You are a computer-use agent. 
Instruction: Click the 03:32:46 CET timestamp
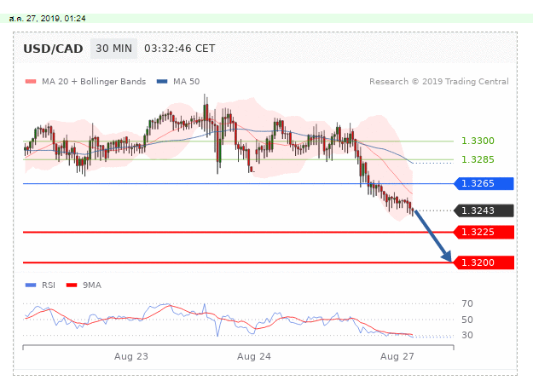(179, 49)
